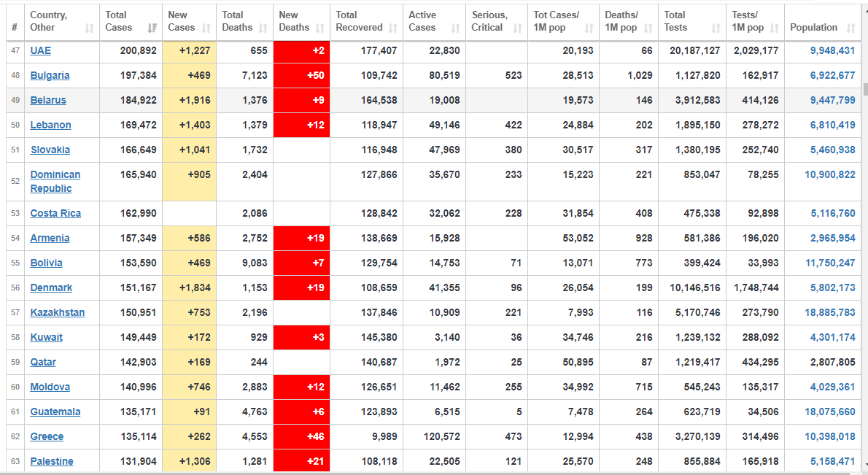The image size is (868, 475).
Task: Click the # rank column header
Action: pos(15,23)
